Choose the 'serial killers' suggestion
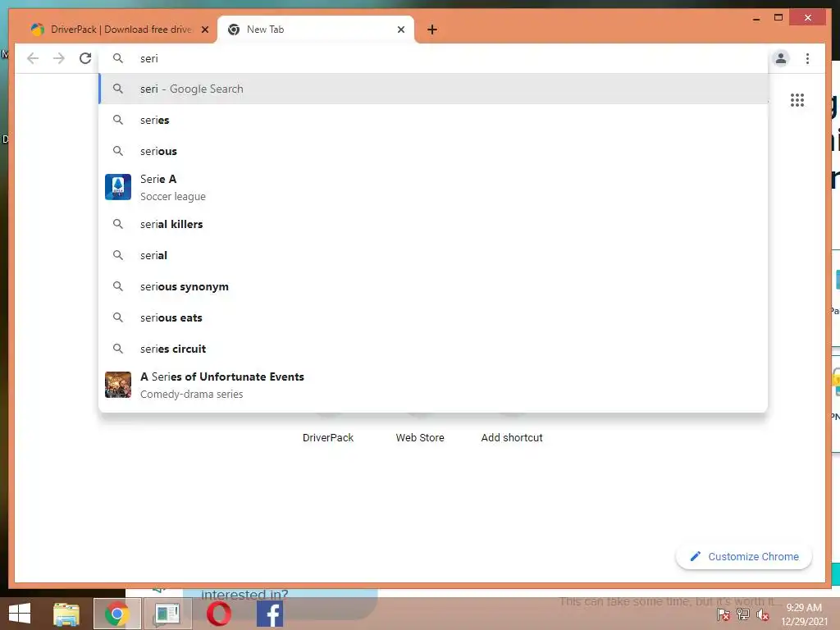The height and width of the screenshot is (630, 840). (x=433, y=224)
